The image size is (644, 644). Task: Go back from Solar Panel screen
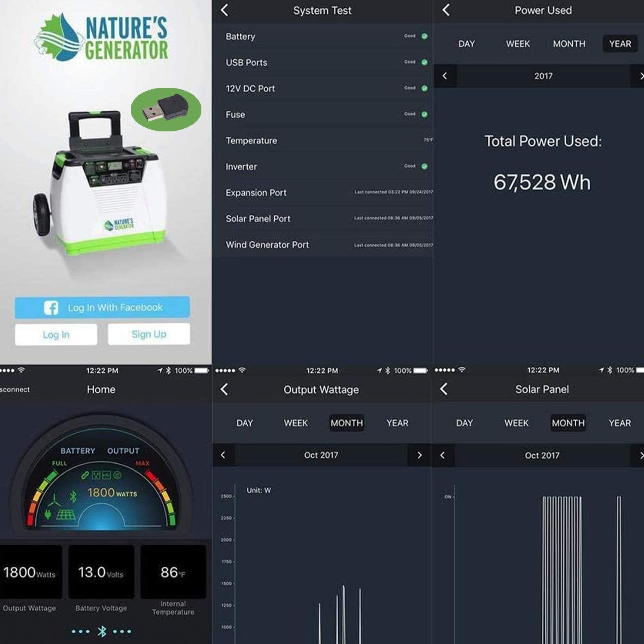(444, 389)
